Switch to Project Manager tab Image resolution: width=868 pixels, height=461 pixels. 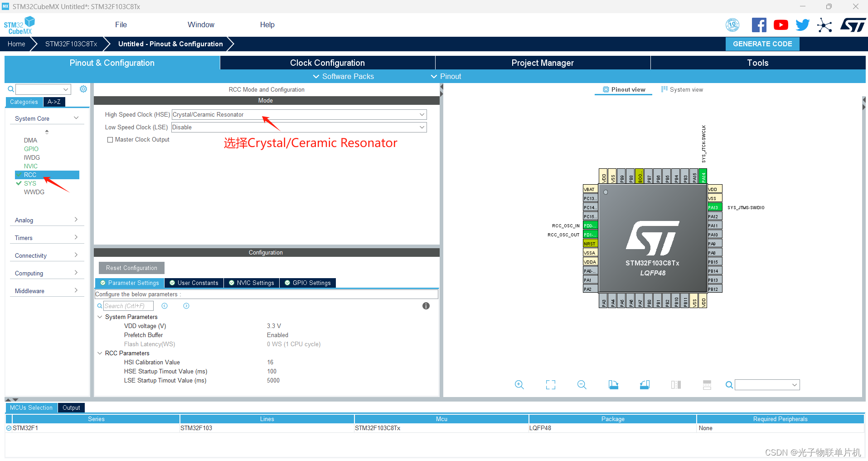543,63
